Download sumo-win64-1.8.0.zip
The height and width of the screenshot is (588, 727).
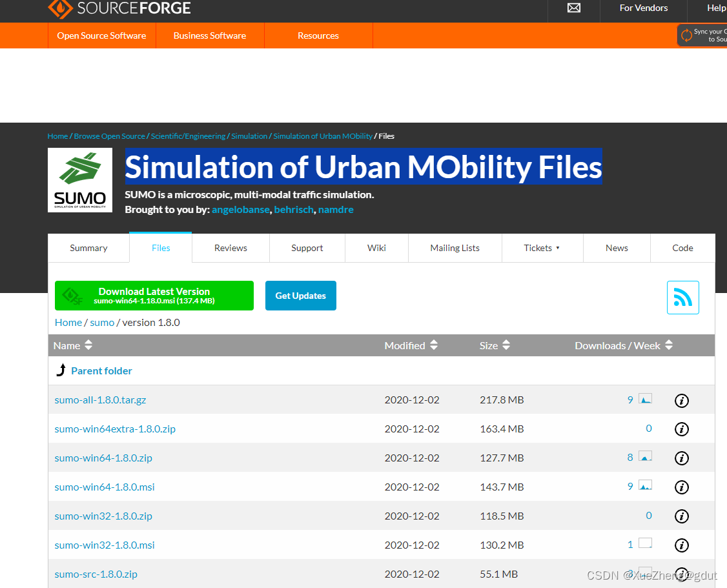point(103,458)
